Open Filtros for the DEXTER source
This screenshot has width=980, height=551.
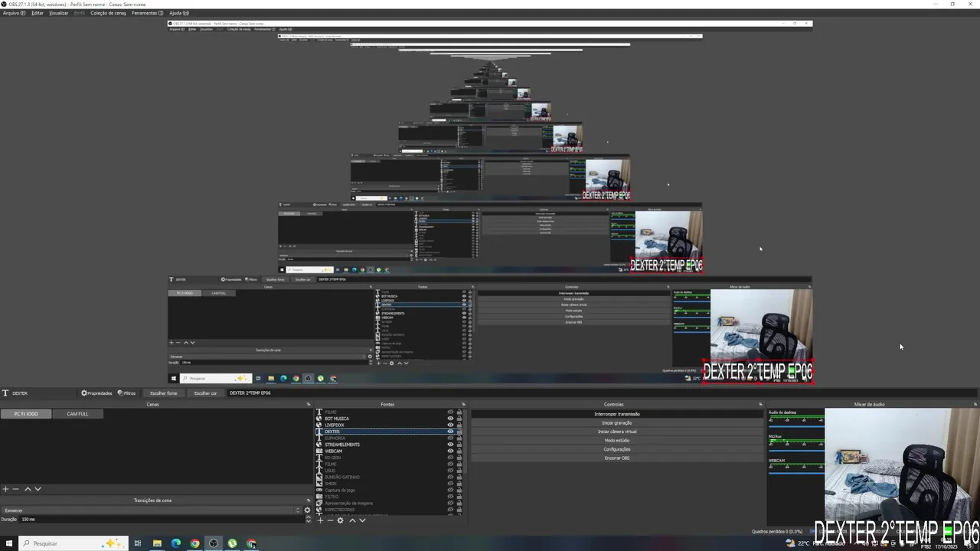126,393
